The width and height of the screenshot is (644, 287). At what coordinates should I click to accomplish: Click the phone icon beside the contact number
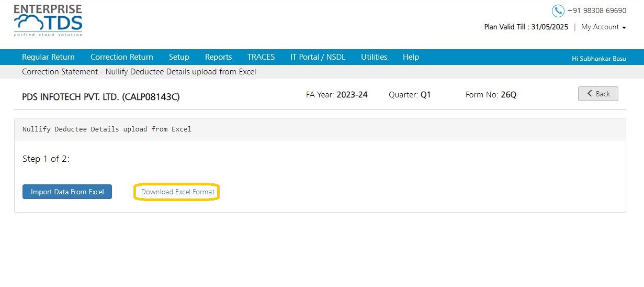pos(558,11)
